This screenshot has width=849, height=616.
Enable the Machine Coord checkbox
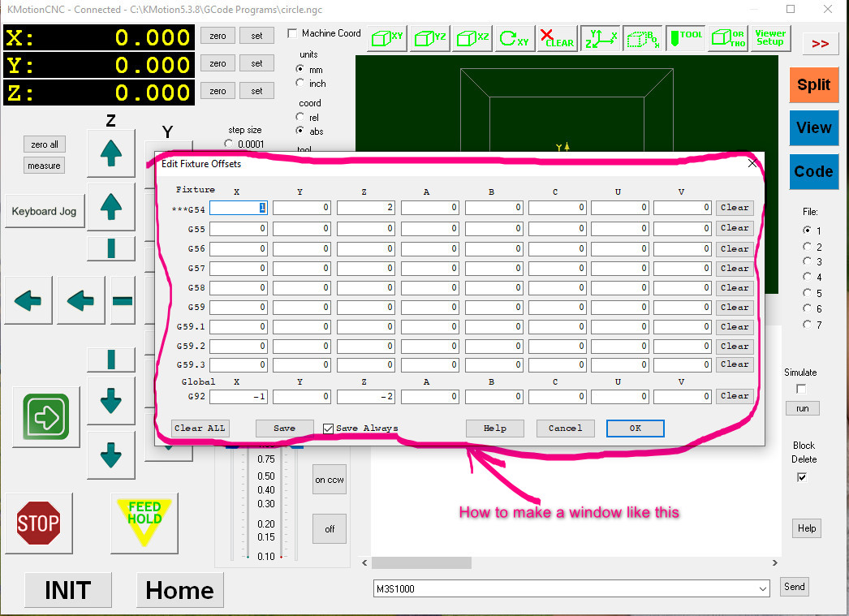click(x=292, y=34)
